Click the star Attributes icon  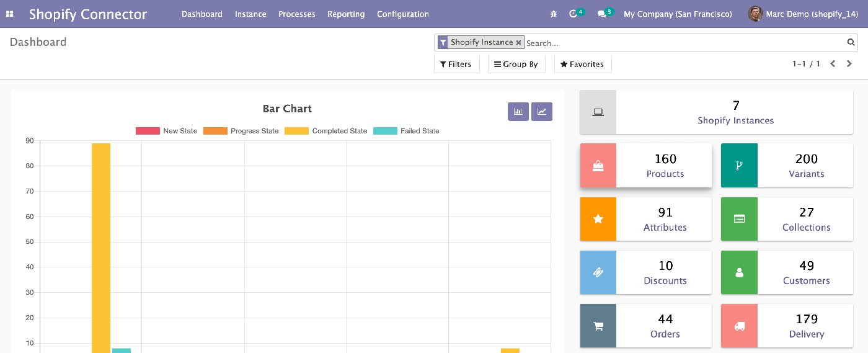click(598, 219)
